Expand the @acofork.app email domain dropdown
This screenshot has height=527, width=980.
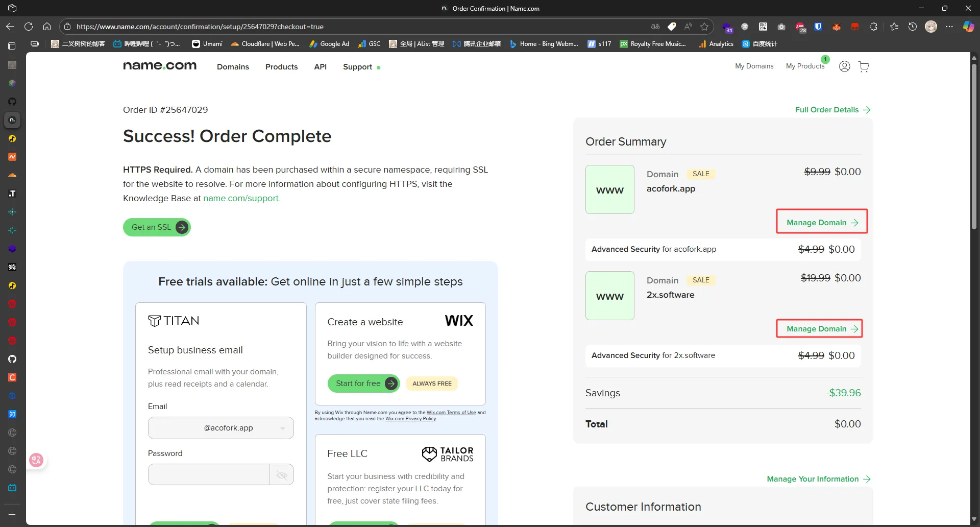click(283, 428)
